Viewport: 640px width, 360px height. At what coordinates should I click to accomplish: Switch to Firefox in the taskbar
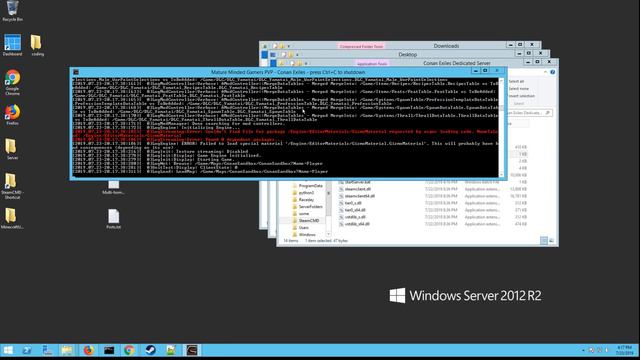(88, 350)
